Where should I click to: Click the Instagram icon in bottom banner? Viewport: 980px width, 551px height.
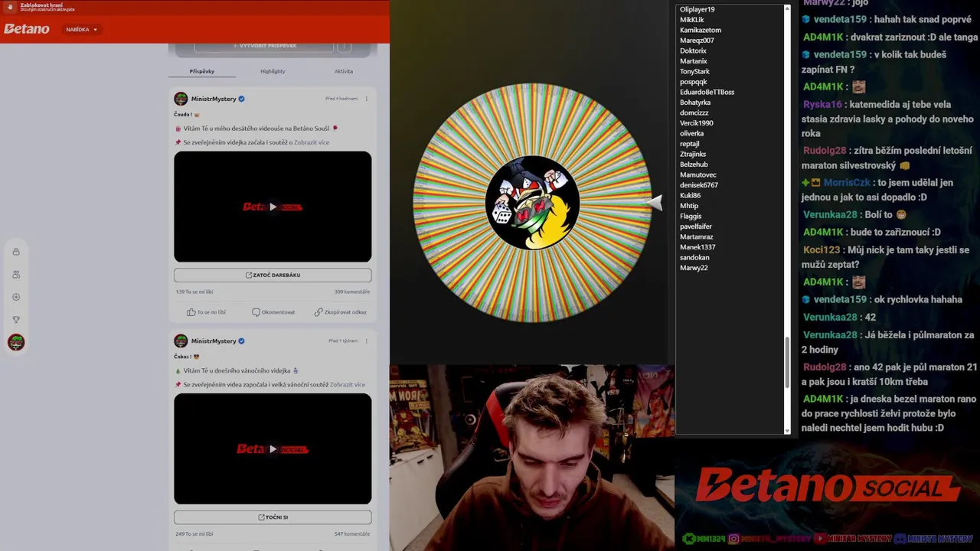coord(733,539)
